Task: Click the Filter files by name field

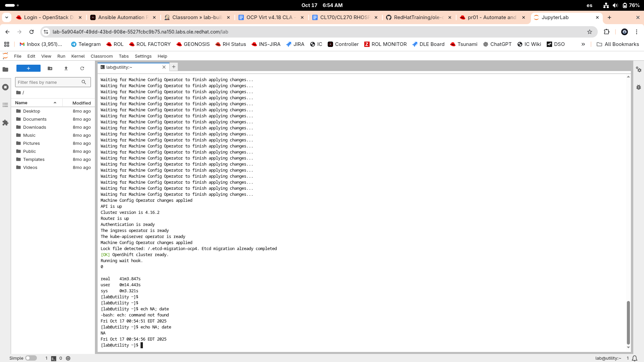Action: (49, 82)
